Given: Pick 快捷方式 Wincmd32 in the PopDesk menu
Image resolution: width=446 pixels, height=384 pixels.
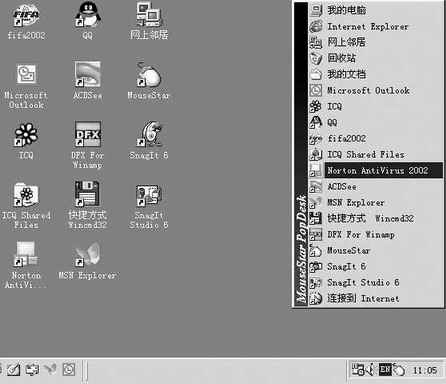Looking at the screenshot, I should [x=376, y=218].
